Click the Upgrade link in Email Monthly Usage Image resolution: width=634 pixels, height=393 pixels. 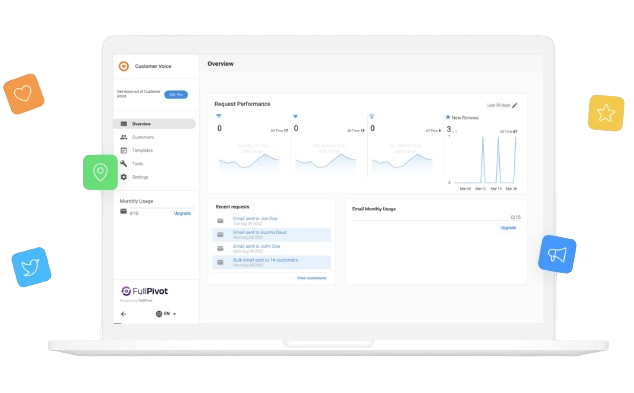[x=508, y=228]
